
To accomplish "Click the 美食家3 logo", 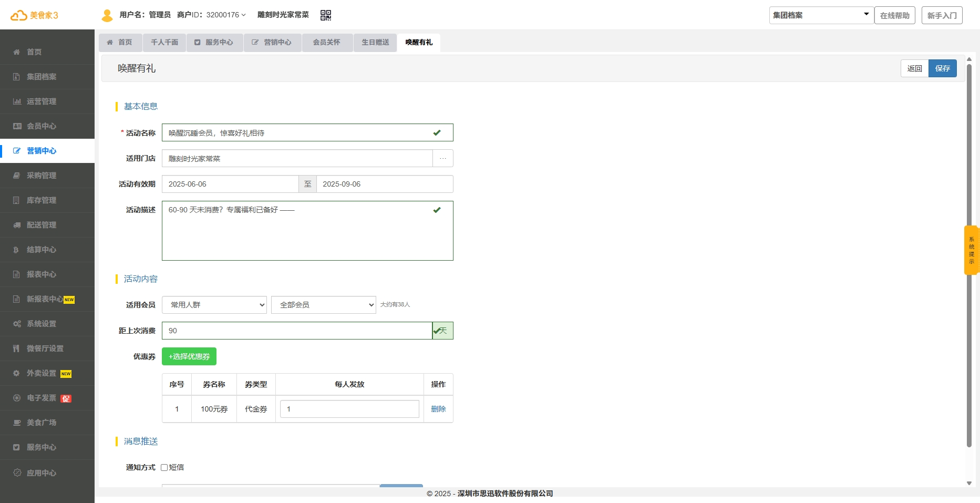I will [x=35, y=15].
